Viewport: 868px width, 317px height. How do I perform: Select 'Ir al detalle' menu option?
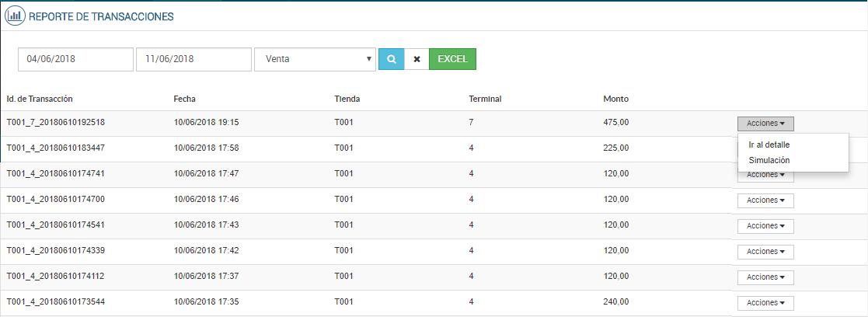point(769,145)
